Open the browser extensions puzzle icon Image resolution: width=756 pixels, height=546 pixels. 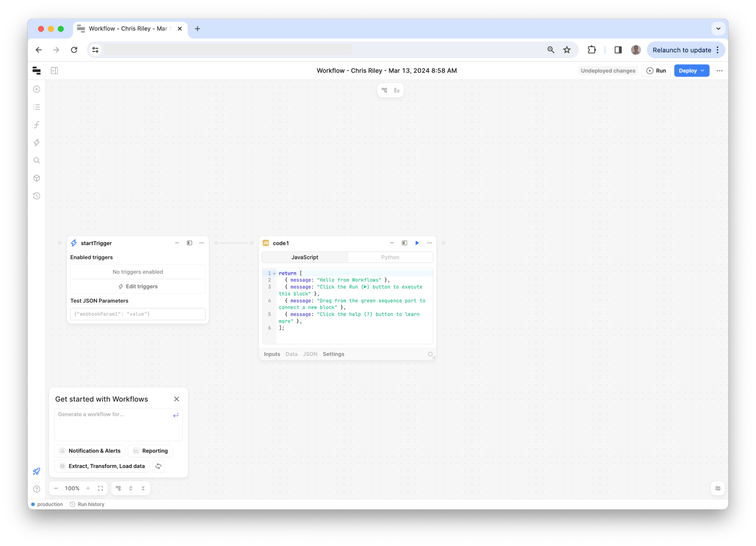(592, 50)
